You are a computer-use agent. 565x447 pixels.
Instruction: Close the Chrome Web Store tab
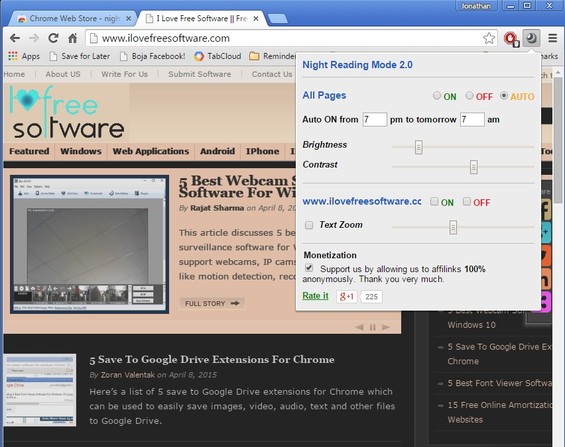[128, 19]
